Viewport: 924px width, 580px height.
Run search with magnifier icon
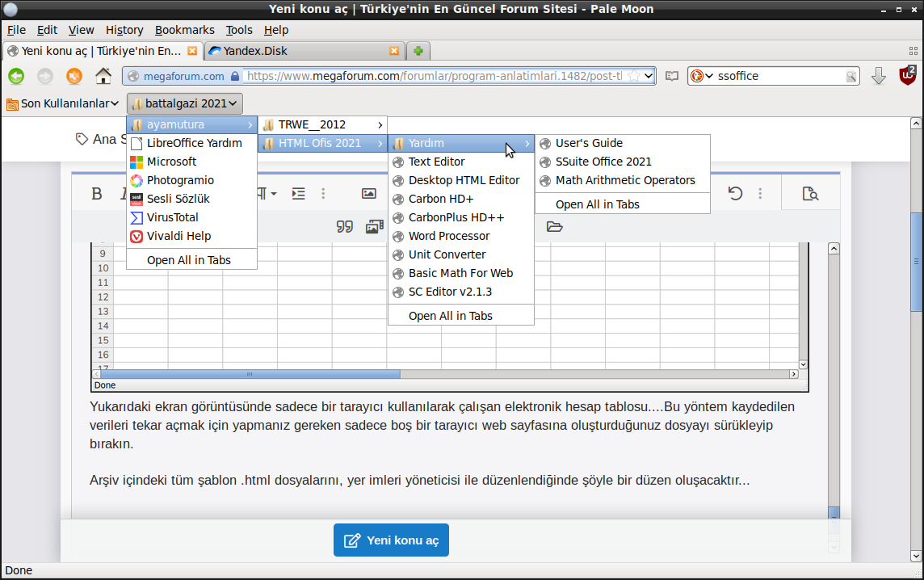tap(851, 76)
